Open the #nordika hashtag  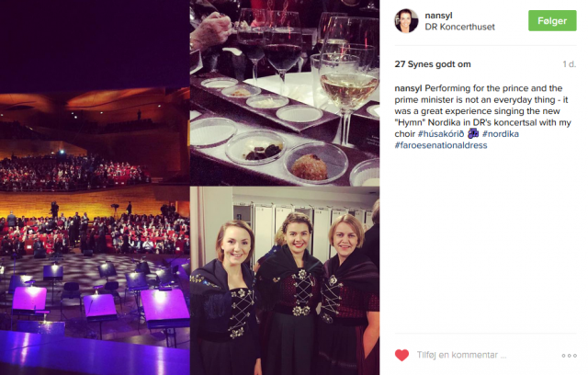(x=500, y=134)
